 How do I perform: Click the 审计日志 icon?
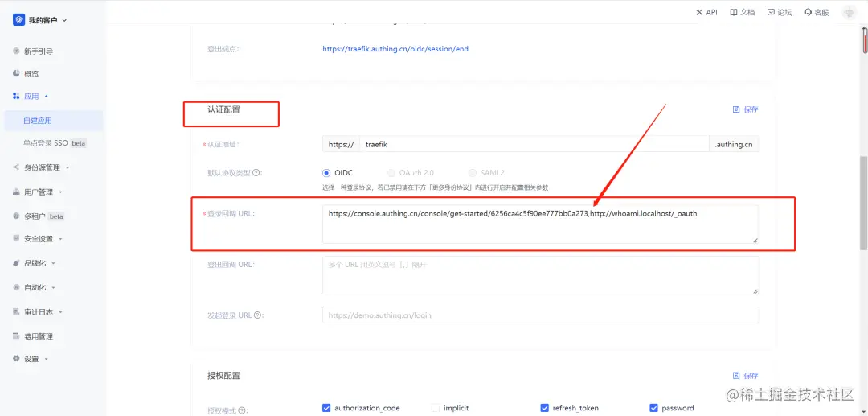click(16, 312)
